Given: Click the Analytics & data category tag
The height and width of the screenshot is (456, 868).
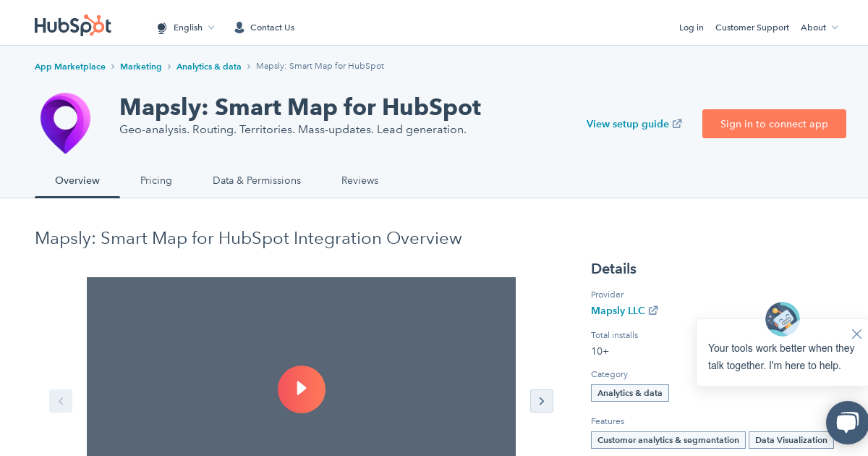Looking at the screenshot, I should pyautogui.click(x=629, y=393).
